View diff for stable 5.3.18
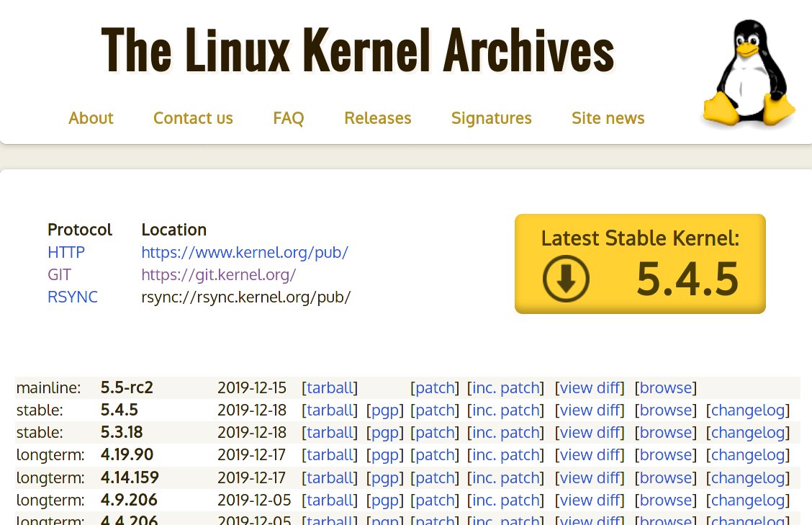 [590, 432]
